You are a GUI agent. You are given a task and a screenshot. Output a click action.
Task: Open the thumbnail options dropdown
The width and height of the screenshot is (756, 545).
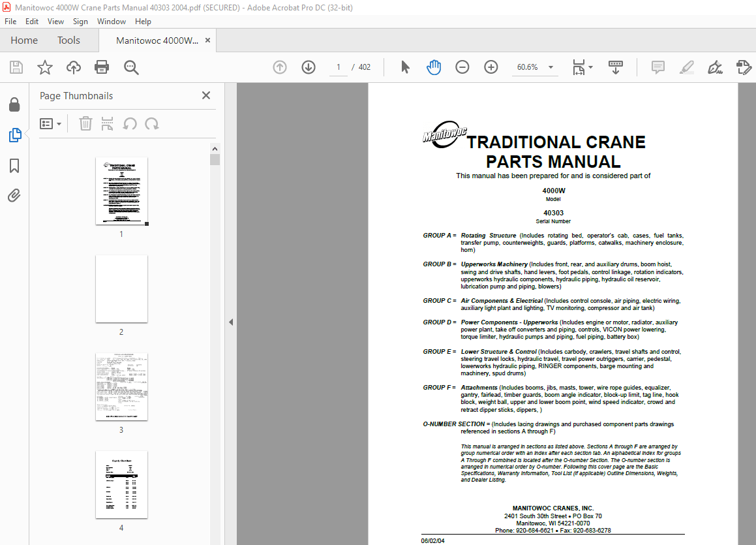pos(51,123)
